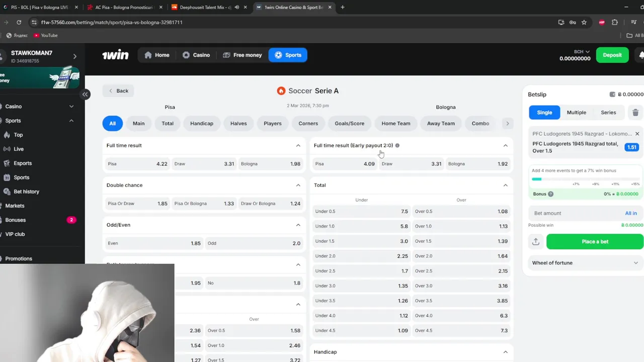Expand the STAWKOMAN7 profile arrow

pyautogui.click(x=75, y=56)
